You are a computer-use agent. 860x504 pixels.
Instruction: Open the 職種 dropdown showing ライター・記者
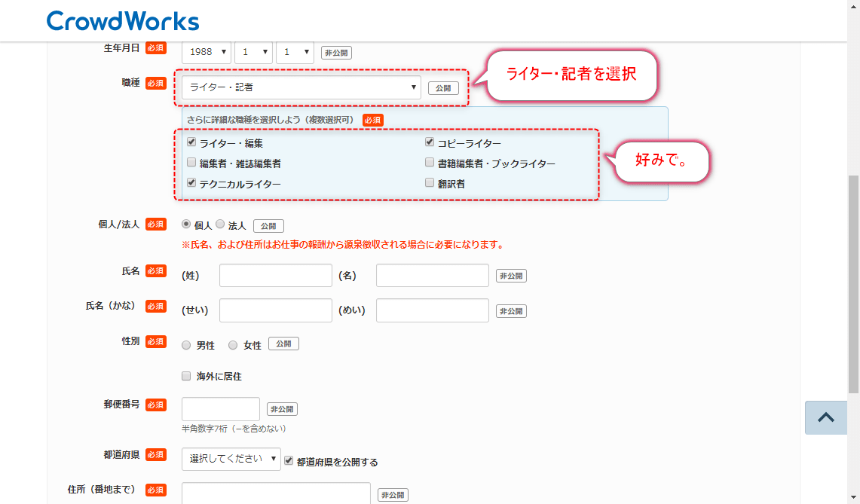coord(301,87)
